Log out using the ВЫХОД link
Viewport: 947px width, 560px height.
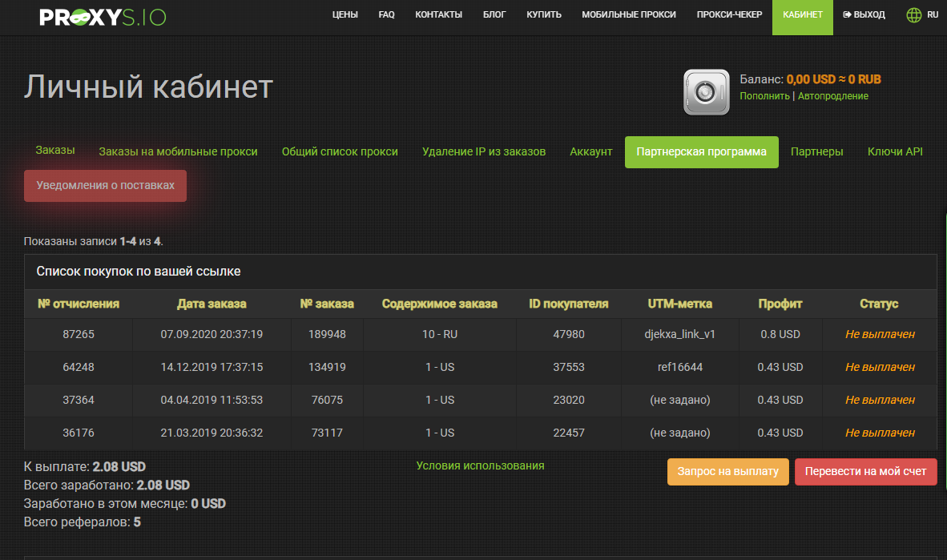[864, 14]
